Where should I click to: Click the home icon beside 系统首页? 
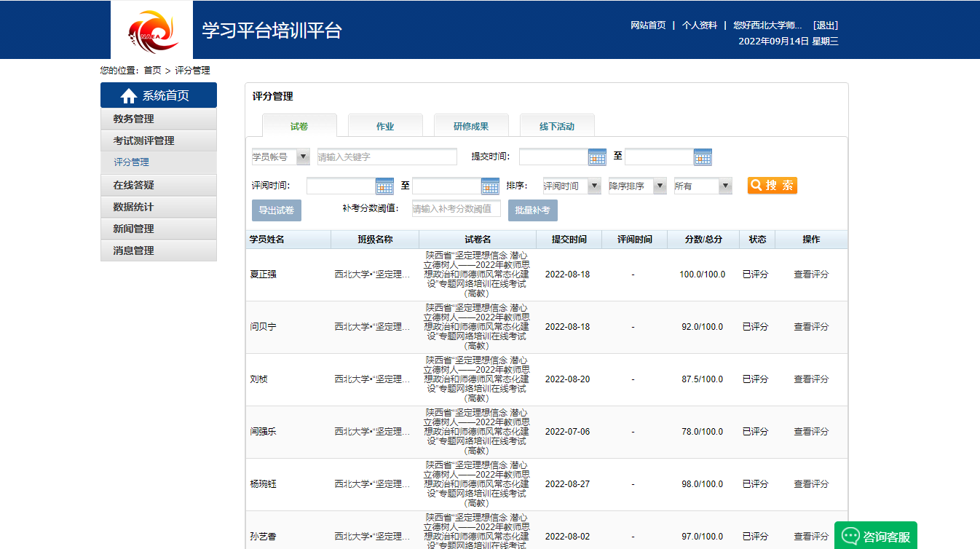[129, 96]
